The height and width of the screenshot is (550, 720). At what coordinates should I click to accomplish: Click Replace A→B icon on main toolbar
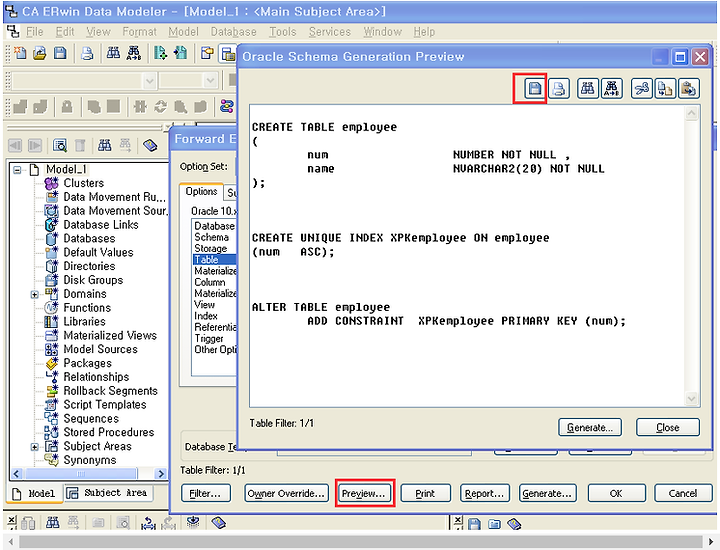click(x=134, y=53)
